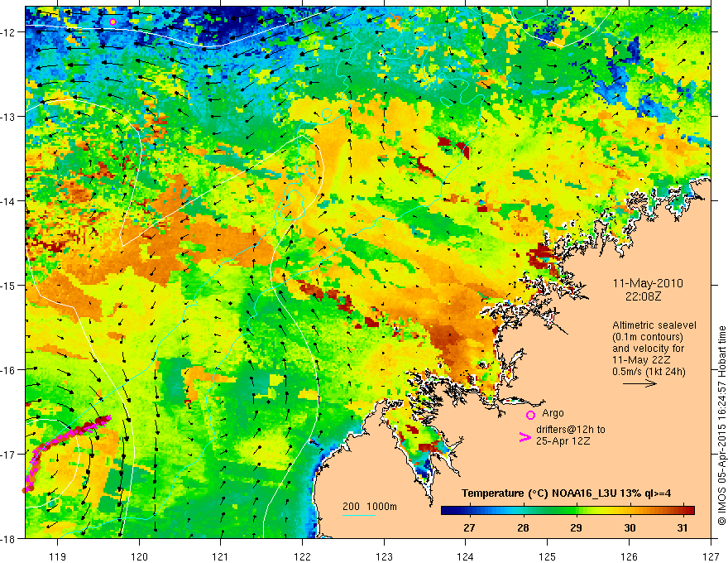
Task: Click the '25-Apr 12Z' legend text
Action: pyautogui.click(x=563, y=441)
